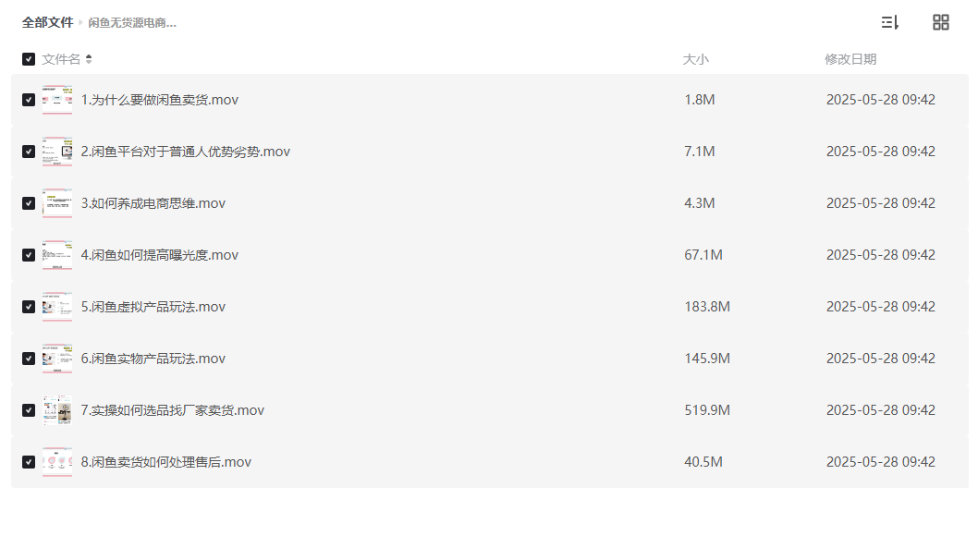Open thumbnail of 4.闲鱼如何提高曝光度.mov
This screenshot has width=978, height=560.
(x=56, y=255)
